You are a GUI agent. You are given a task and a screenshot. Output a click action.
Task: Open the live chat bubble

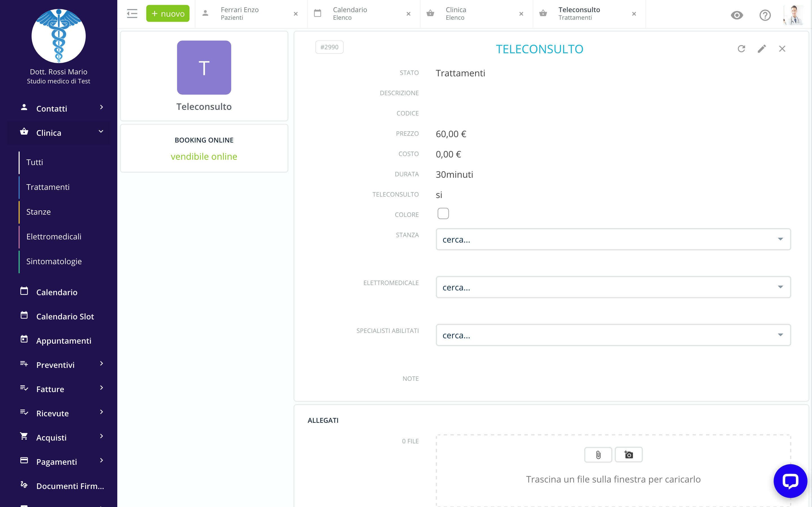coord(790,481)
